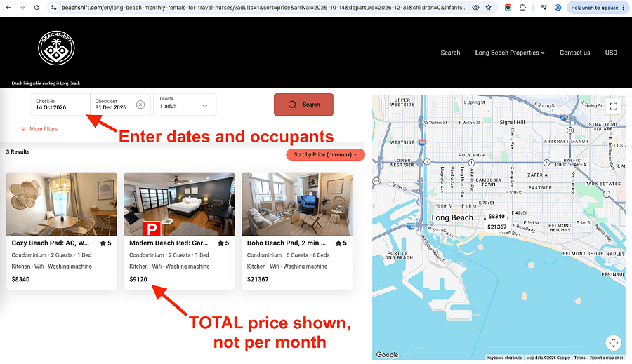Go forward with the browser forward arrow
632x364 pixels.
22,7
